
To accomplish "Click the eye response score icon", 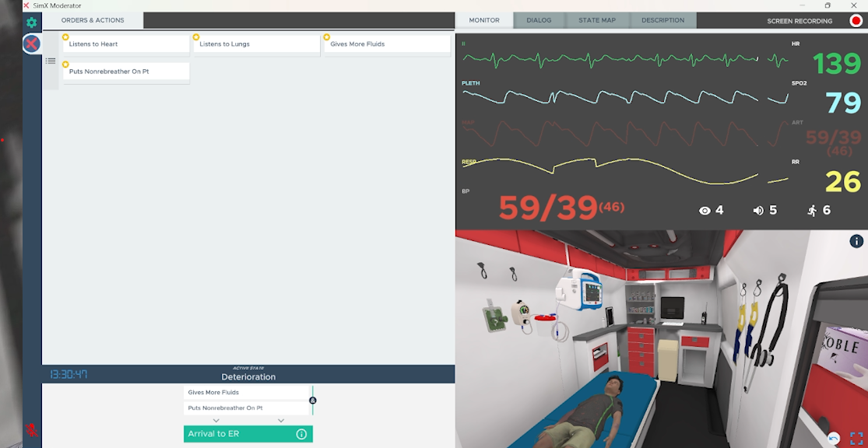I will tap(705, 210).
